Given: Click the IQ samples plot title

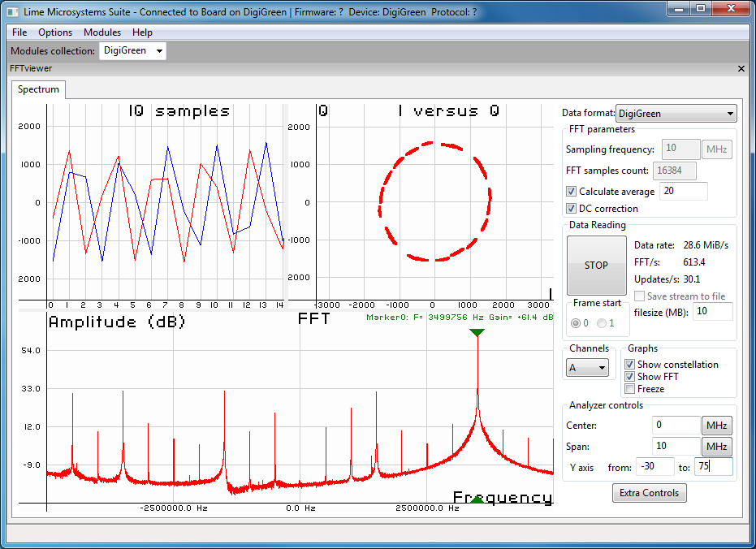Looking at the screenshot, I should tap(179, 111).
